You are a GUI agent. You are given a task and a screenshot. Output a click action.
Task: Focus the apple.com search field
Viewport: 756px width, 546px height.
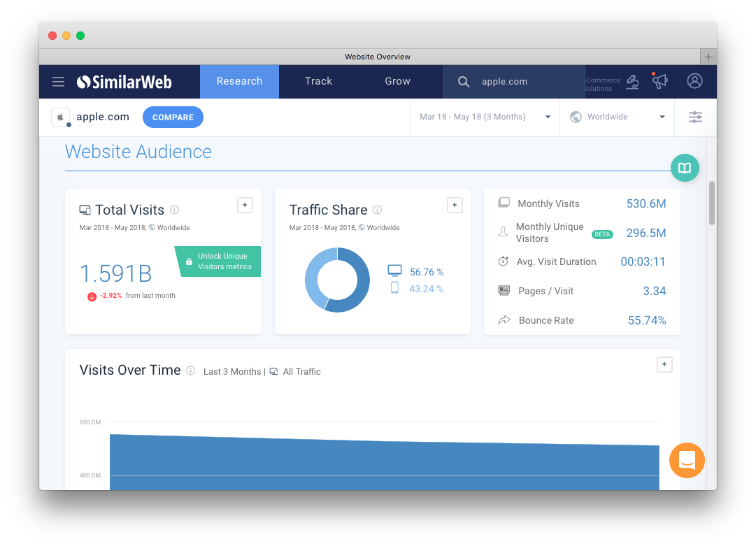click(x=515, y=82)
